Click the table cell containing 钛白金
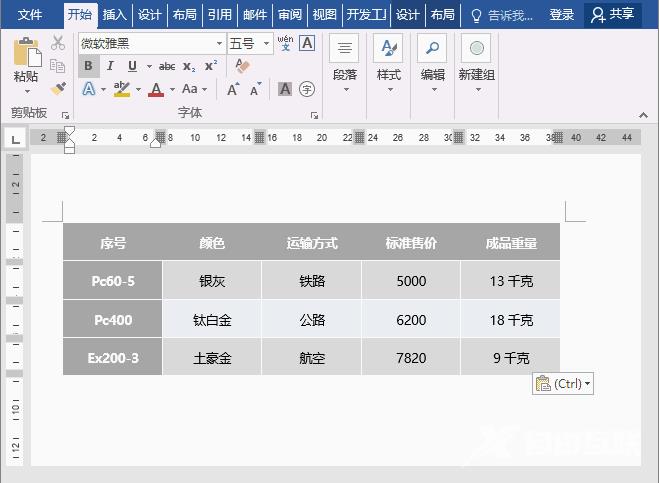Screen dimensions: 659x483 tap(212, 320)
